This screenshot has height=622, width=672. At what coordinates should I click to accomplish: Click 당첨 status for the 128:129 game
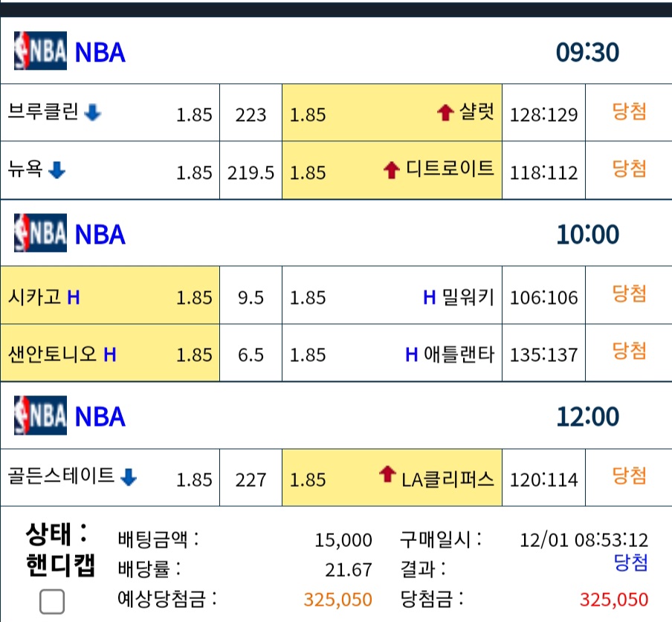(x=629, y=111)
